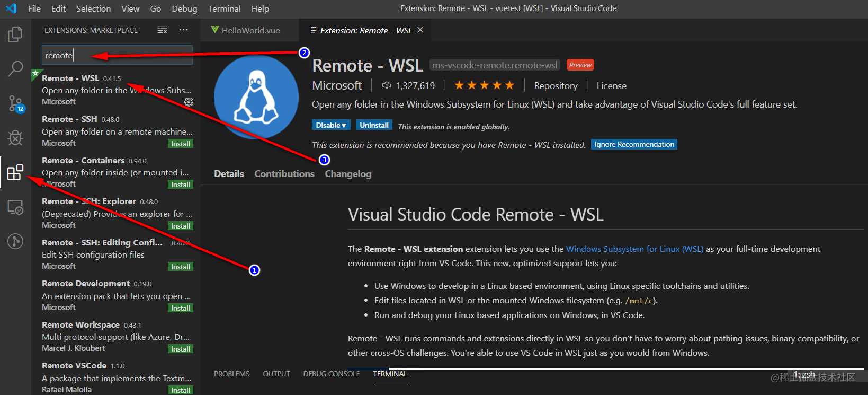Install the Remote VSCode extension
Viewport: 868px width, 395px height.
coord(181,390)
